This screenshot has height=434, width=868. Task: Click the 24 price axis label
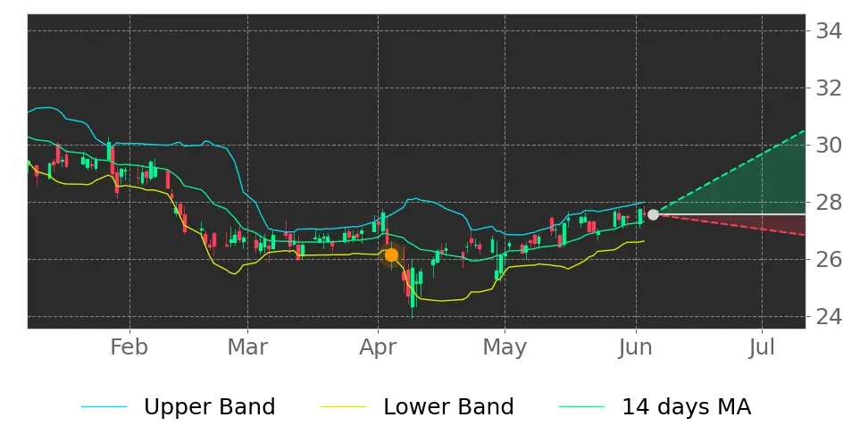[829, 317]
